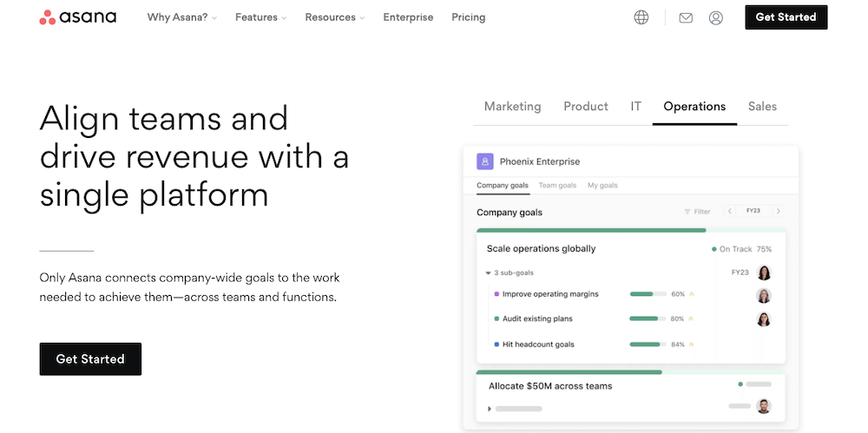This screenshot has height=433, width=868.
Task: Click the Phoenix Enterprise purple icon
Action: (485, 161)
